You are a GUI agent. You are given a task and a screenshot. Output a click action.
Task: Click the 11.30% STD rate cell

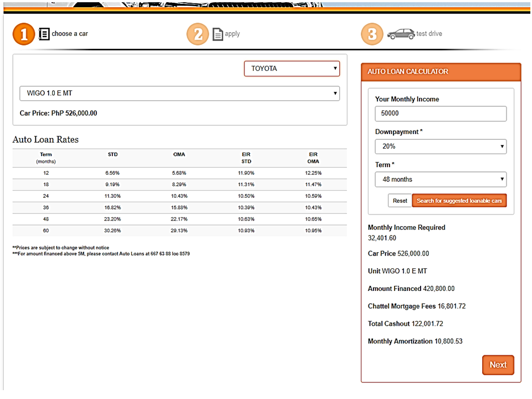[112, 196]
